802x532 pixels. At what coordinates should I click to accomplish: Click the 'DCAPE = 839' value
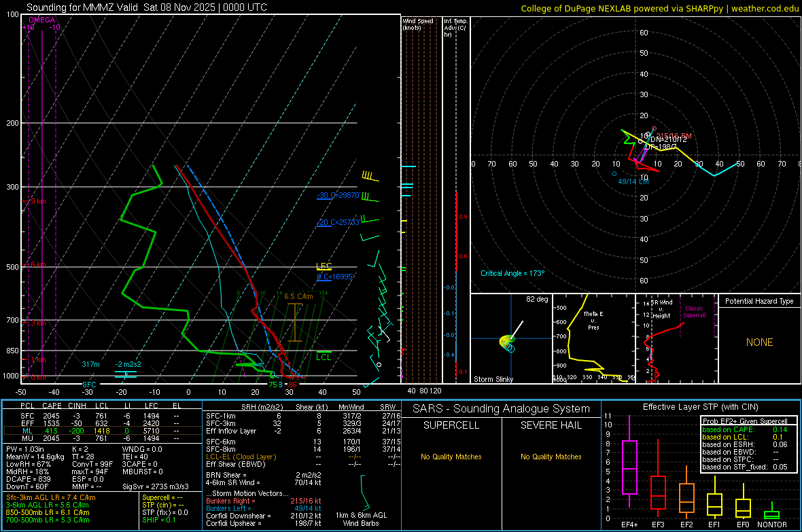pyautogui.click(x=28, y=479)
